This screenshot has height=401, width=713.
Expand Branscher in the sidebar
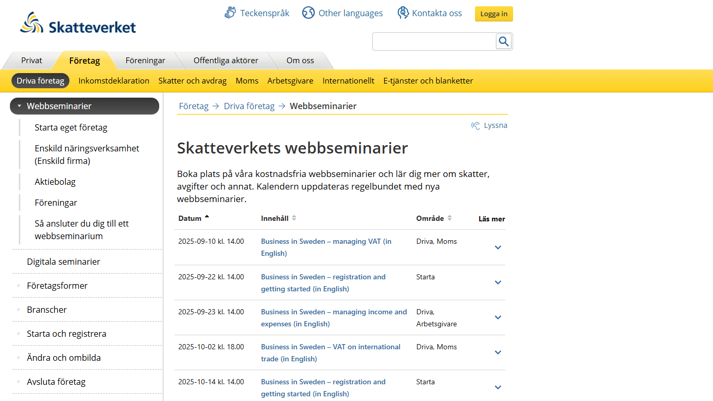pyautogui.click(x=46, y=310)
